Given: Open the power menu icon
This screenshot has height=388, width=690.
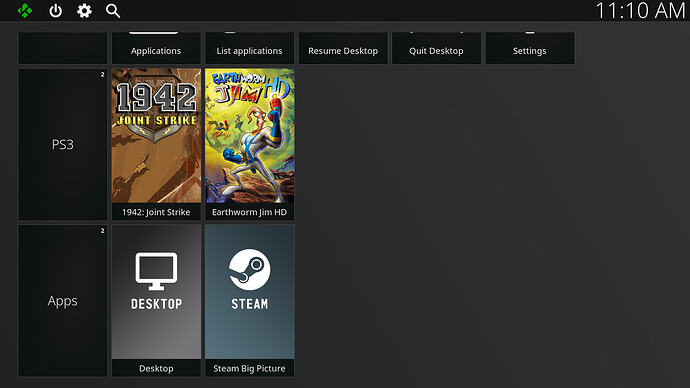Looking at the screenshot, I should (x=55, y=11).
